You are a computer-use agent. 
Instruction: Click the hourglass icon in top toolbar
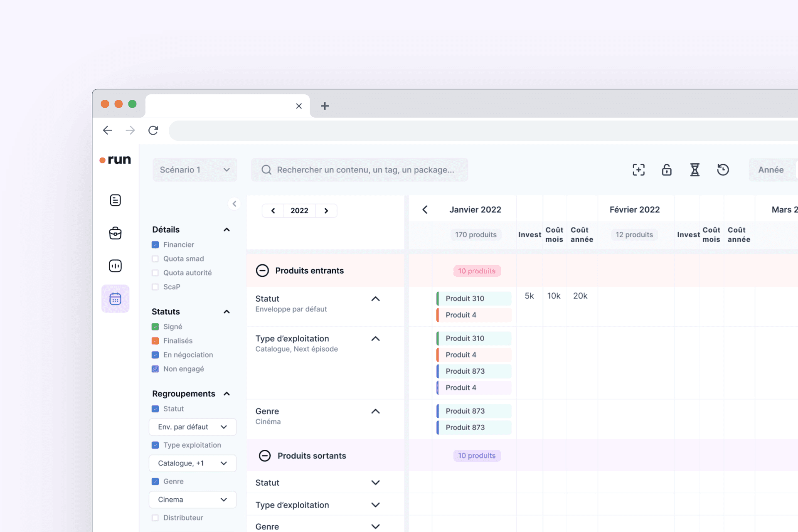[x=695, y=170]
